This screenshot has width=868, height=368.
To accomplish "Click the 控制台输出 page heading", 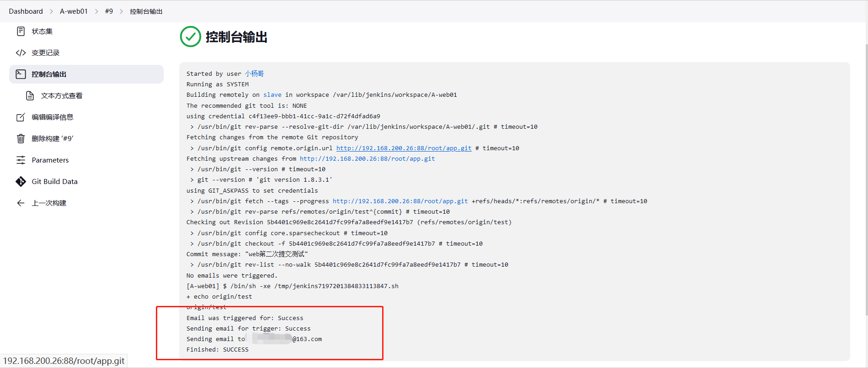I will coord(236,37).
